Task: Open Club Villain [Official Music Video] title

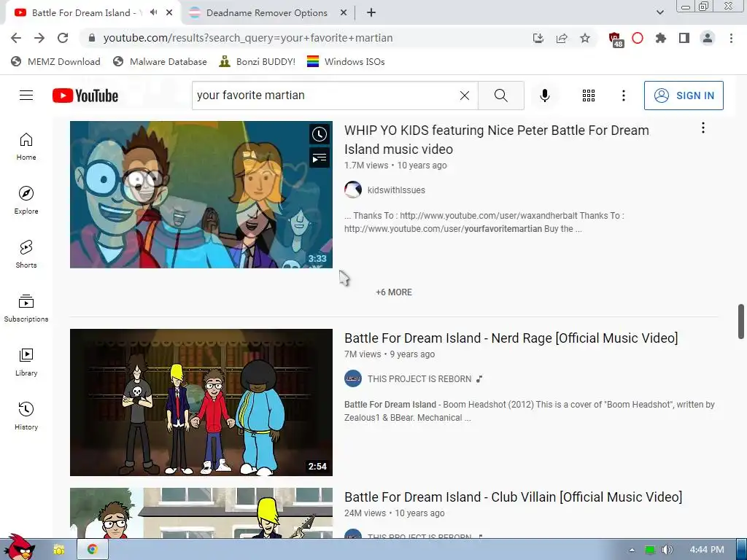Action: [x=513, y=497]
